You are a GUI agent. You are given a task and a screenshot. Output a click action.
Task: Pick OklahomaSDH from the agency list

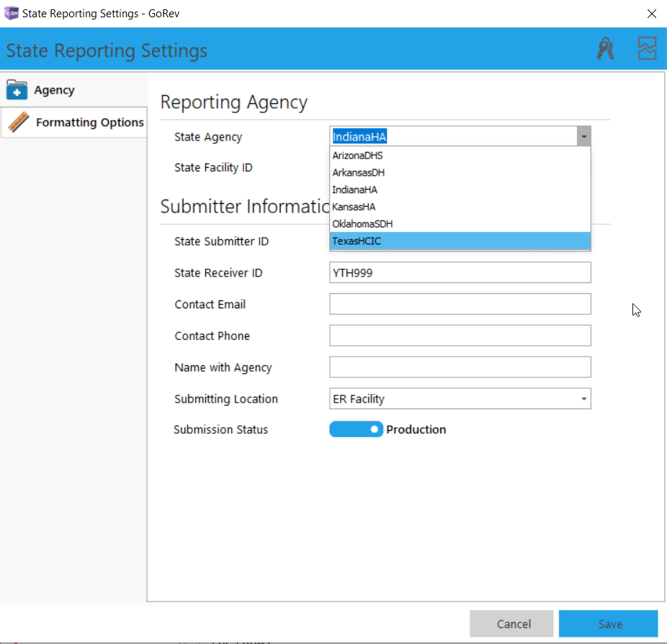pos(460,224)
